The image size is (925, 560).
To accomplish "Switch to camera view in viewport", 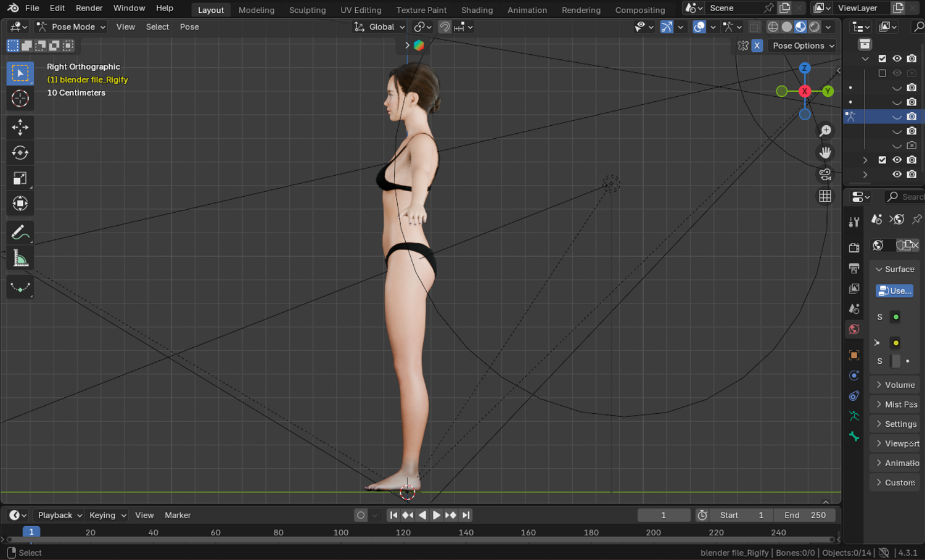I will pos(825,175).
